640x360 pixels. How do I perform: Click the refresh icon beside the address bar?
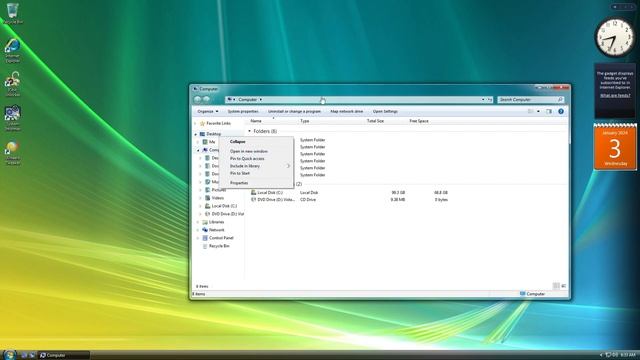tap(490, 99)
